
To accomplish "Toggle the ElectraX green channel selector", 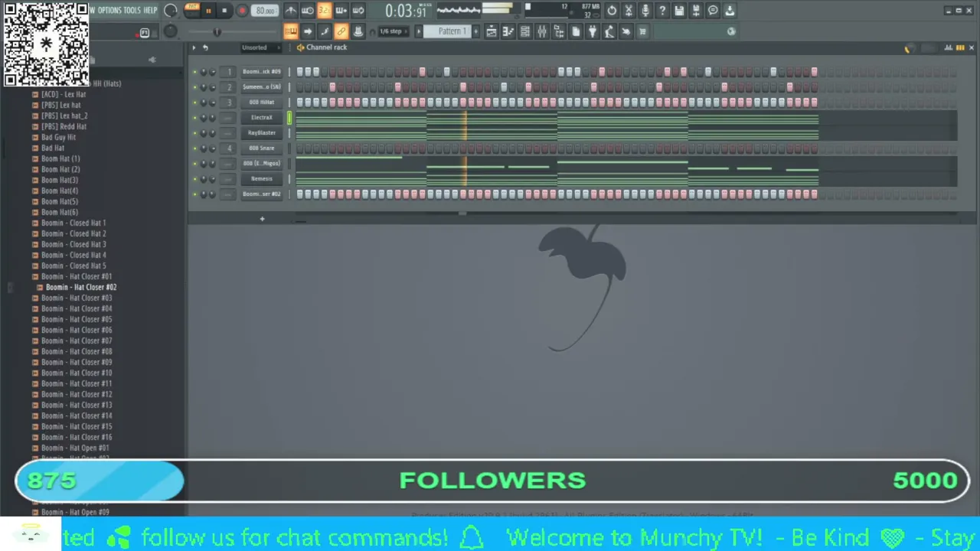I will pos(289,118).
